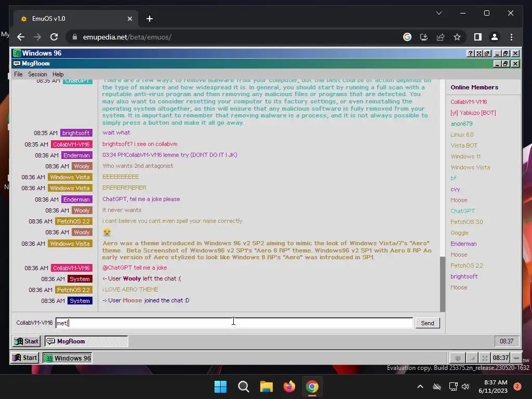
Task: Click the inner Windows 96 Start button
Action: tap(26, 341)
